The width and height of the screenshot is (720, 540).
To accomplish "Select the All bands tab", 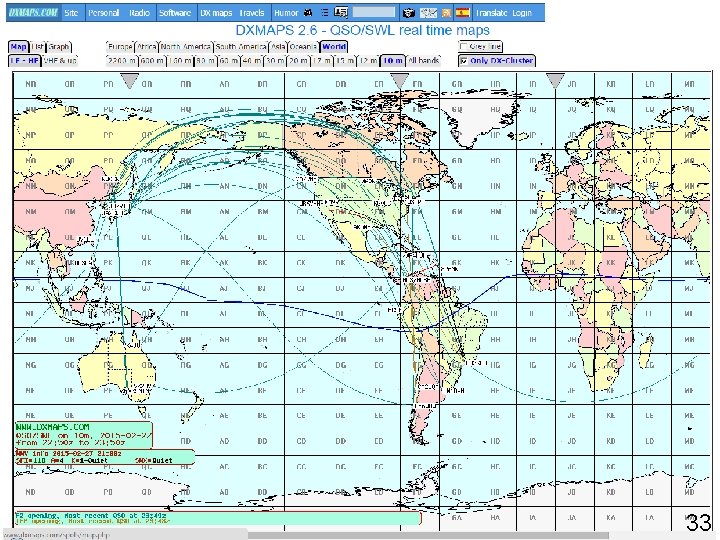I will pyautogui.click(x=423, y=61).
